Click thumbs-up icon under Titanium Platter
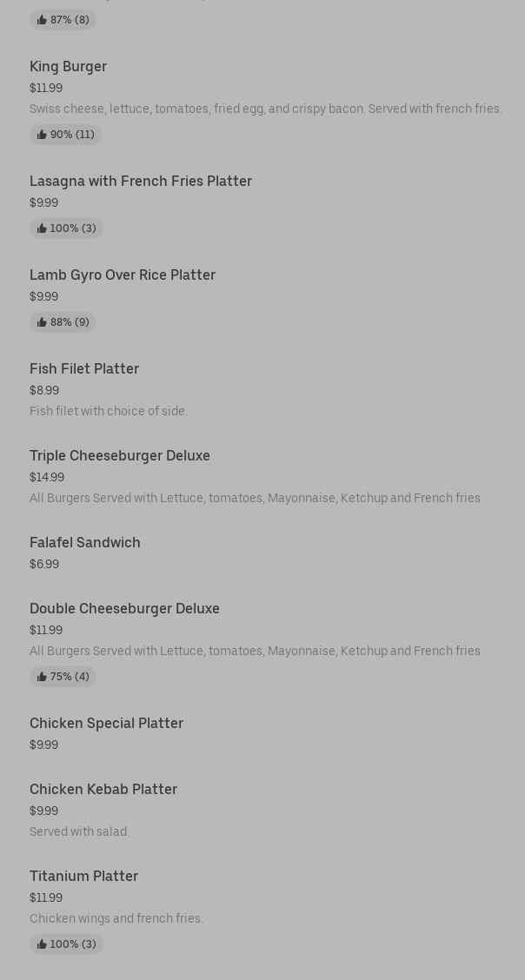The height and width of the screenshot is (980, 525). click(x=42, y=944)
